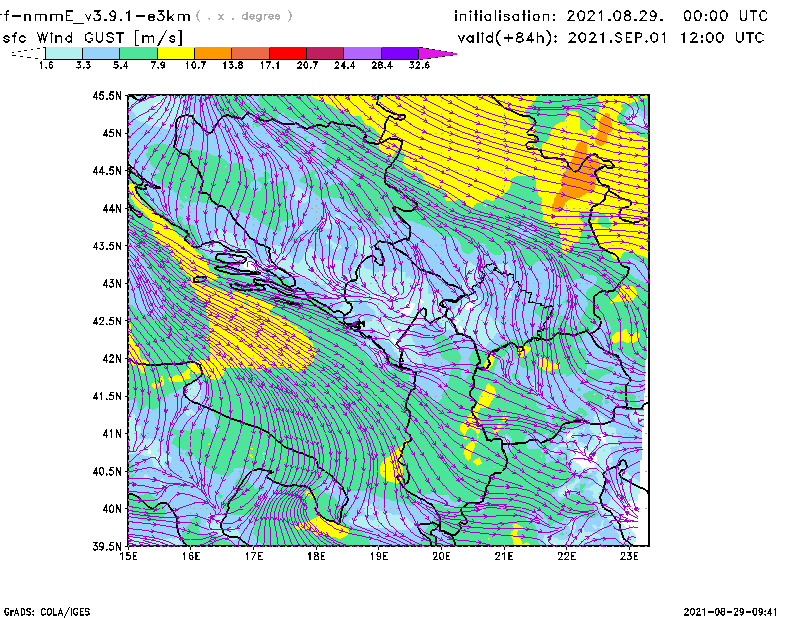This screenshot has height=618, width=800.
Task: Click the 44N latitude label
Action: [x=112, y=208]
